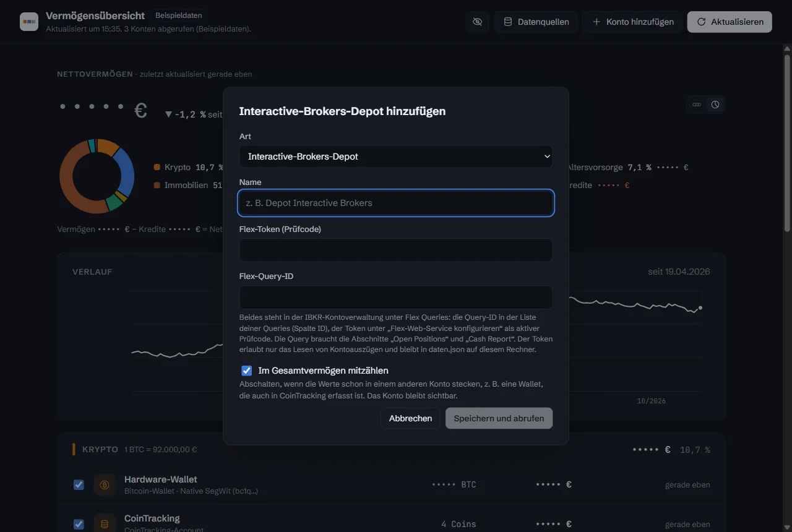Click the VERLAUF chart heading
Viewport: 792px width, 532px height.
point(92,272)
